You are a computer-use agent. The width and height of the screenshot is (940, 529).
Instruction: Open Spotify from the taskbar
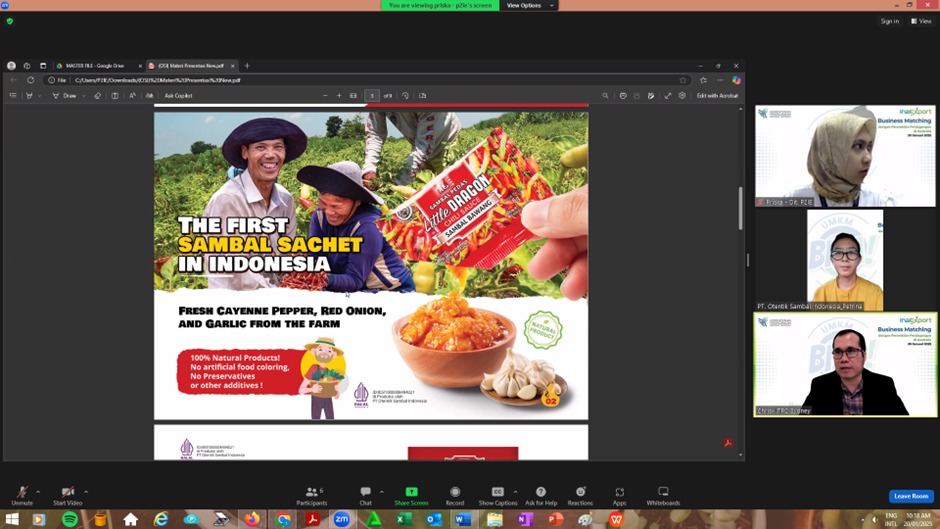(70, 519)
